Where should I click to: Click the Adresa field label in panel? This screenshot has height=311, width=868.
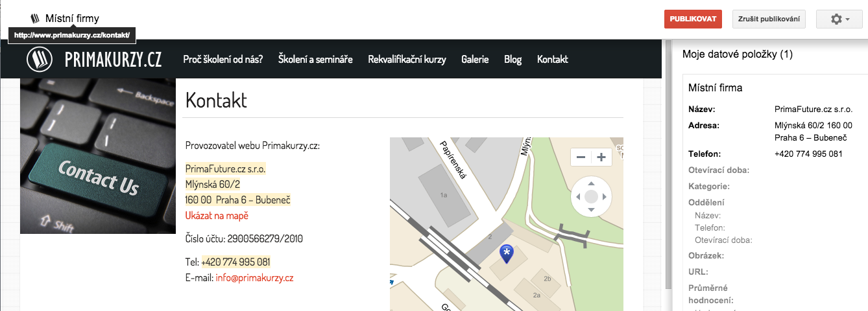704,126
